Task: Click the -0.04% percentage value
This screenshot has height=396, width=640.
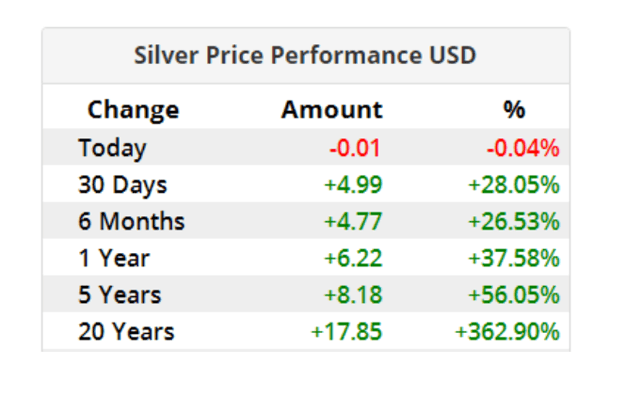Action: coord(523,148)
